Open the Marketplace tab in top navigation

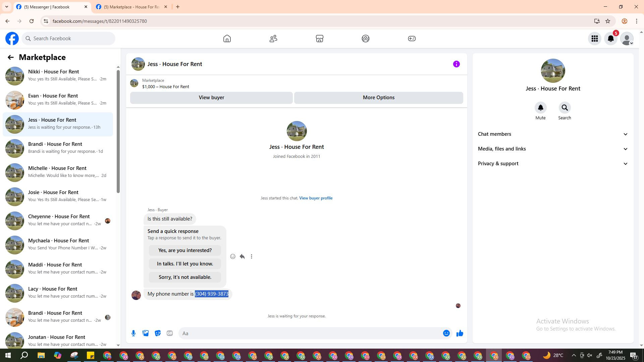pyautogui.click(x=319, y=39)
